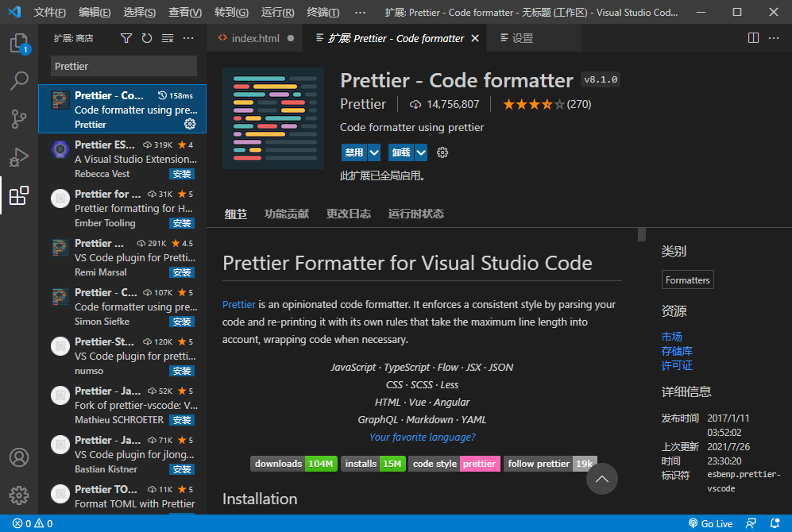This screenshot has height=532, width=792.
Task: Click the errors and warnings status indicator
Action: [x=33, y=523]
